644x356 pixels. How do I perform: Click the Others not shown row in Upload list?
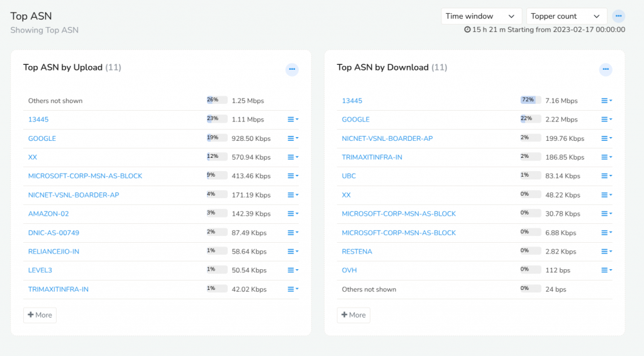(x=161, y=101)
